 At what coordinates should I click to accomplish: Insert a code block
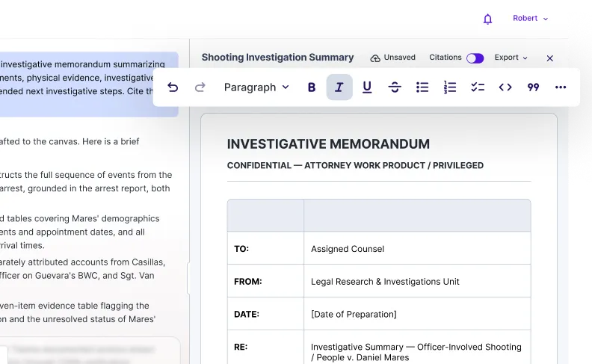[505, 87]
